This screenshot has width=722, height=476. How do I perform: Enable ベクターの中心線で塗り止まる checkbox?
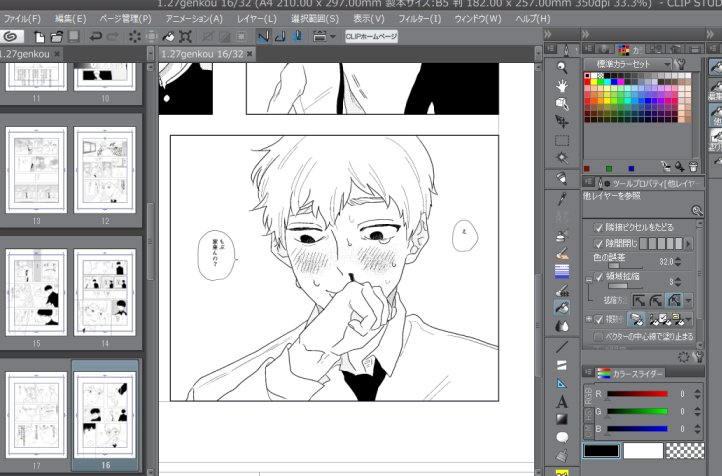click(598, 337)
